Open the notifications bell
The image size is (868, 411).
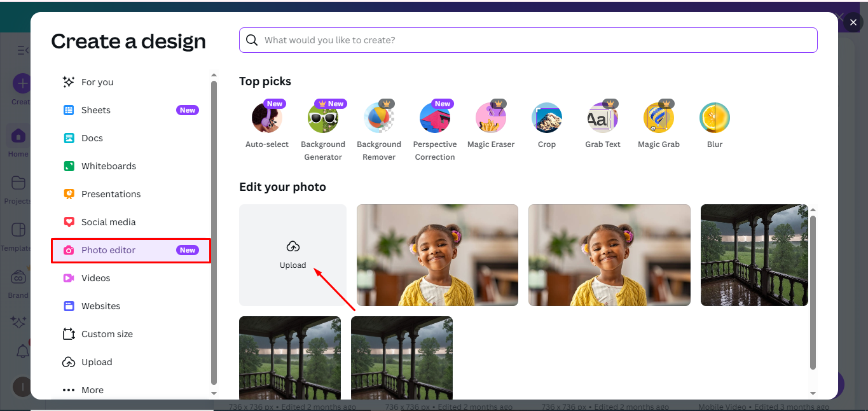click(x=22, y=351)
